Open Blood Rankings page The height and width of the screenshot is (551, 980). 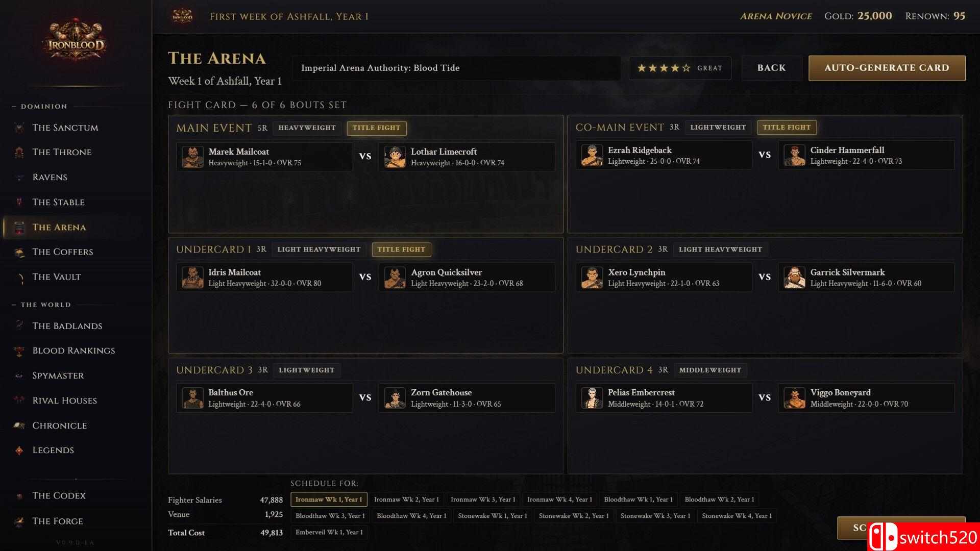77,350
